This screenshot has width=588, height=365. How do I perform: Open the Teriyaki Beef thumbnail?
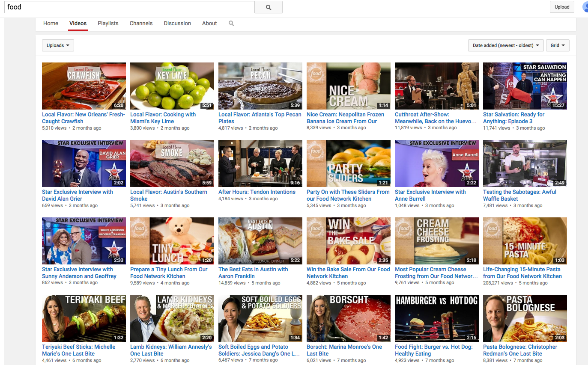coord(84,318)
